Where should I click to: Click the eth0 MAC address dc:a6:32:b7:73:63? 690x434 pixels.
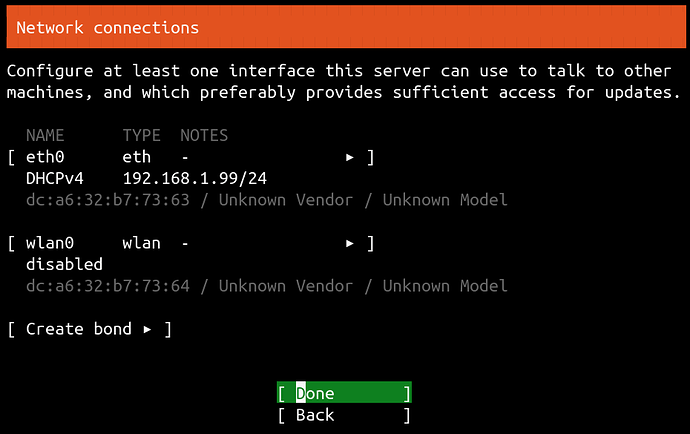coord(108,200)
